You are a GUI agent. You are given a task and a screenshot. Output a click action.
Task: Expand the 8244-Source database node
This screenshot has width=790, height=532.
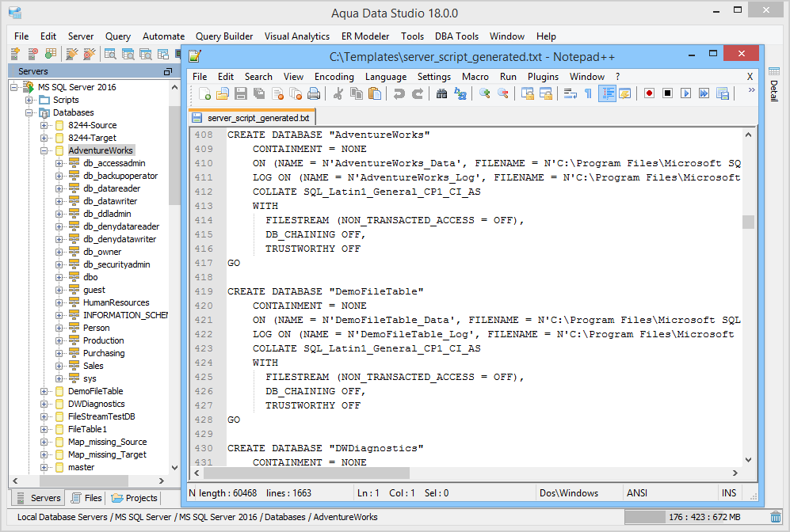[44, 125]
